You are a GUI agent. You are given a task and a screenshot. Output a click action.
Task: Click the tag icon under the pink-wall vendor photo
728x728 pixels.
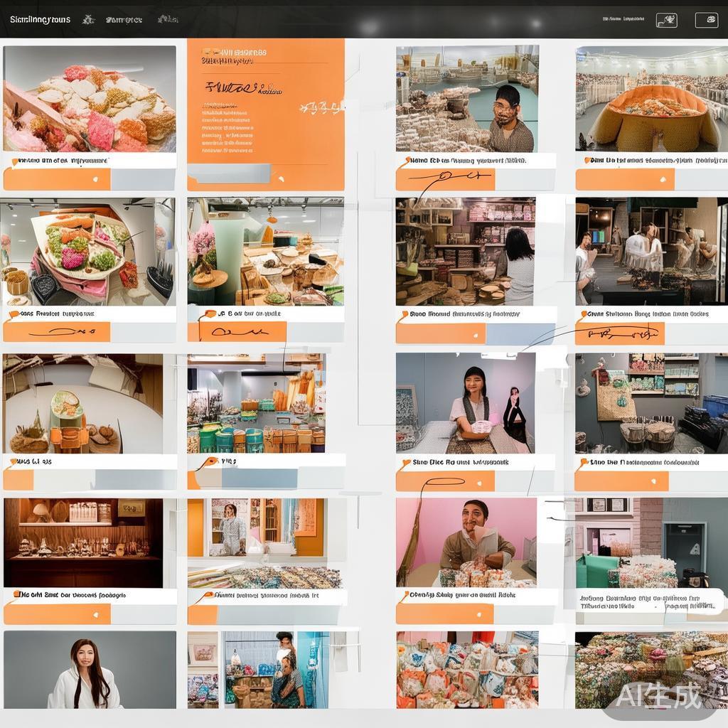coord(405,594)
